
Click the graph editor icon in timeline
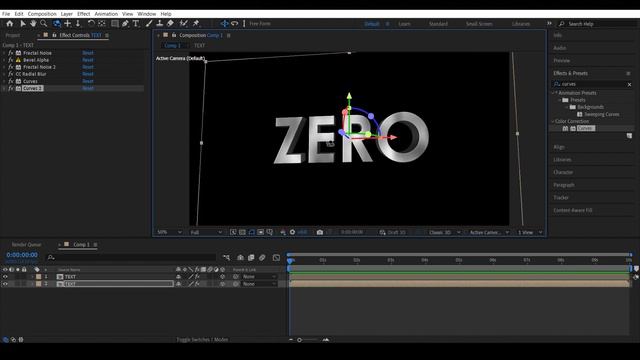point(276,258)
